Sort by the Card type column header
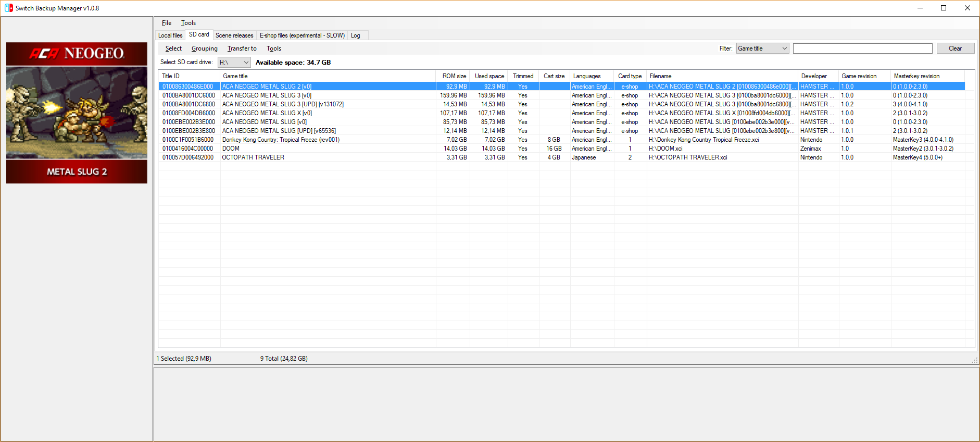The image size is (980, 442). (630, 76)
